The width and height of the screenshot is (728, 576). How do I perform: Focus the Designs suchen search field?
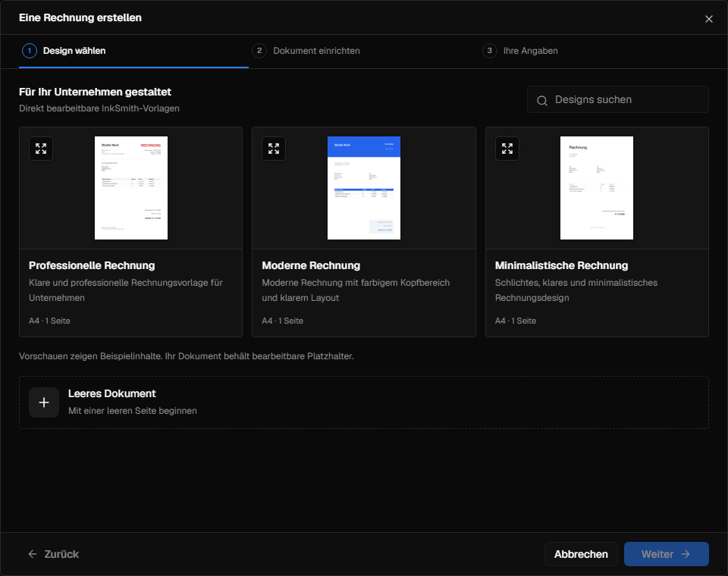(618, 99)
